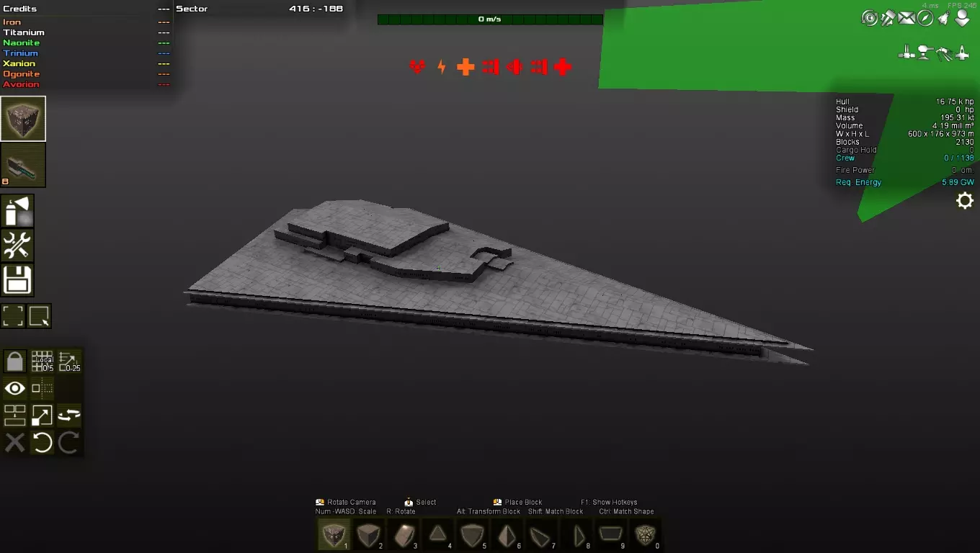Click the fighter craft icon

(962, 53)
